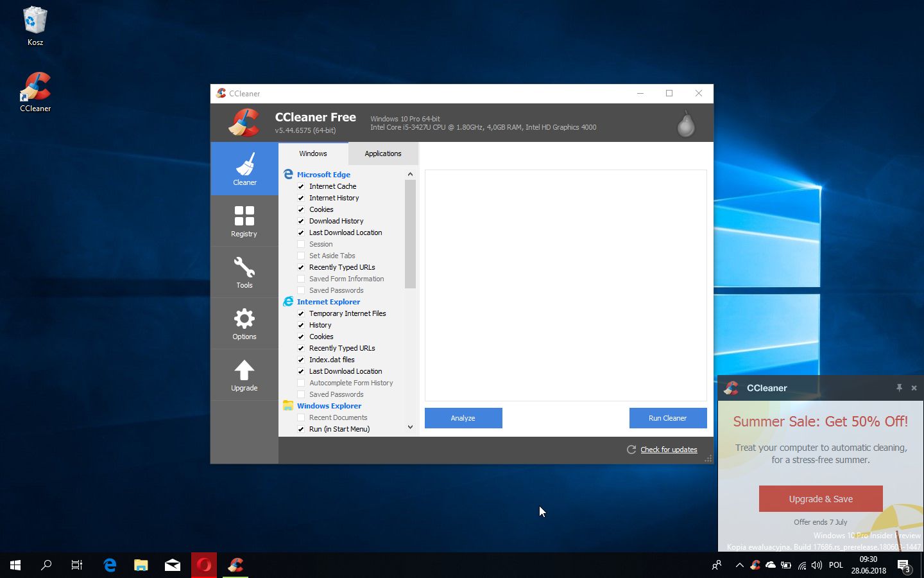Uncheck Internet Cache under Microsoft Edge
Image resolution: width=924 pixels, height=578 pixels.
(301, 186)
